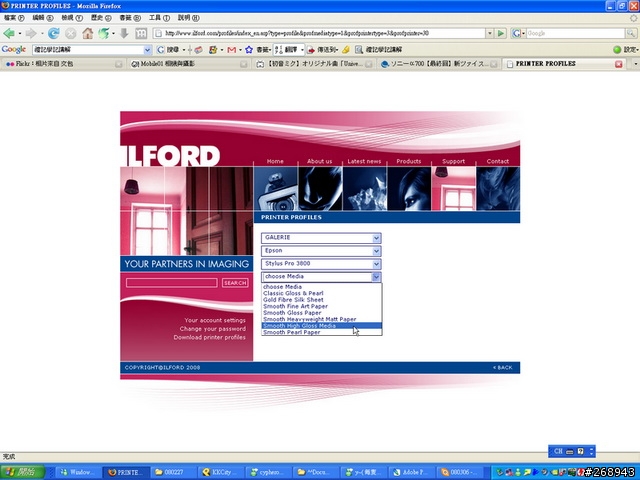The height and width of the screenshot is (480, 640).
Task: Switch to the Sony α700 tab
Action: (438, 64)
